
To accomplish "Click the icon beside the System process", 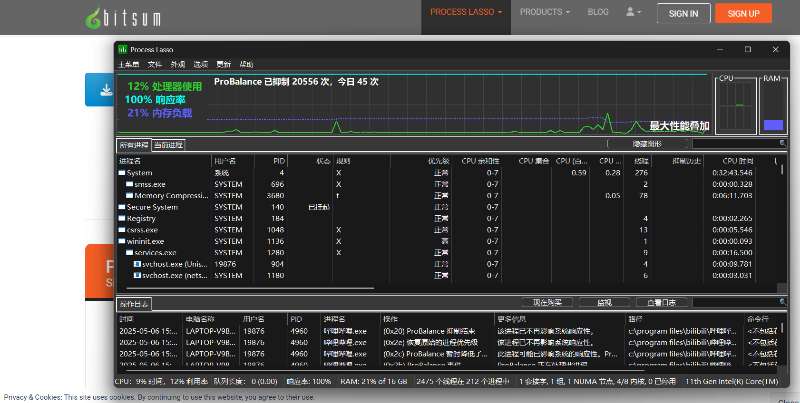I will [122, 173].
